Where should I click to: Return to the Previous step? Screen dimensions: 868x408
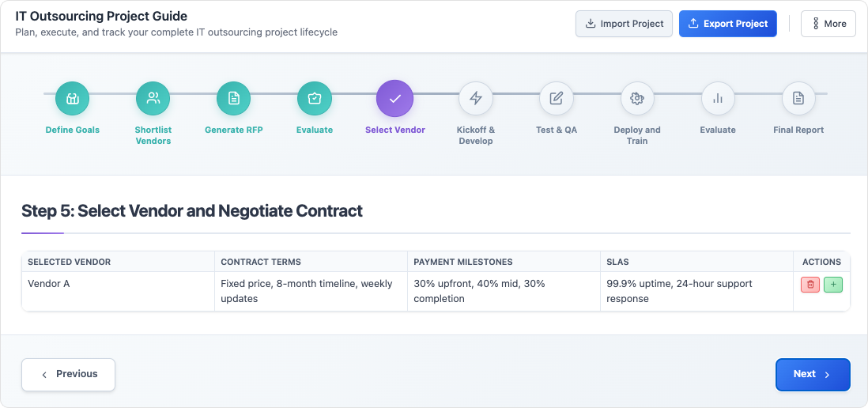pyautogui.click(x=69, y=374)
